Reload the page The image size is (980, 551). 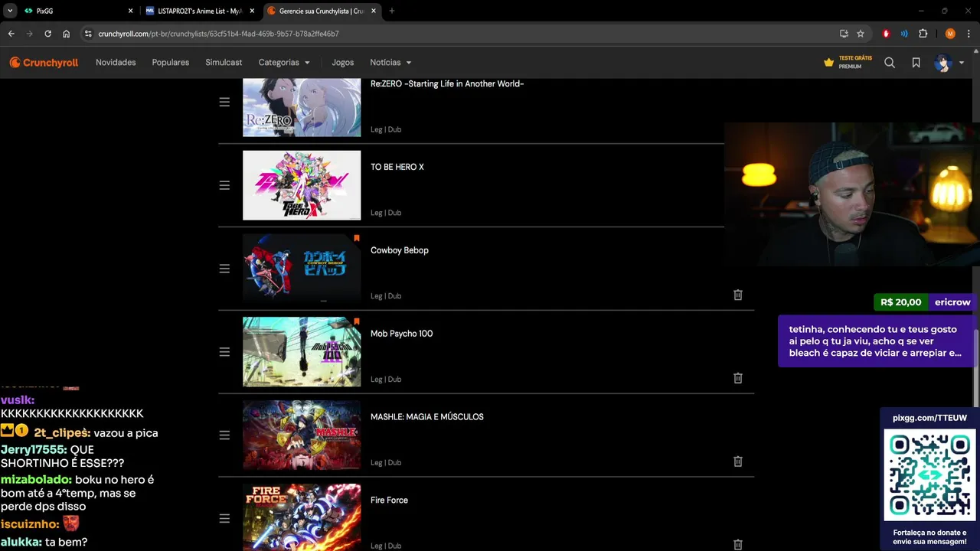pos(47,34)
